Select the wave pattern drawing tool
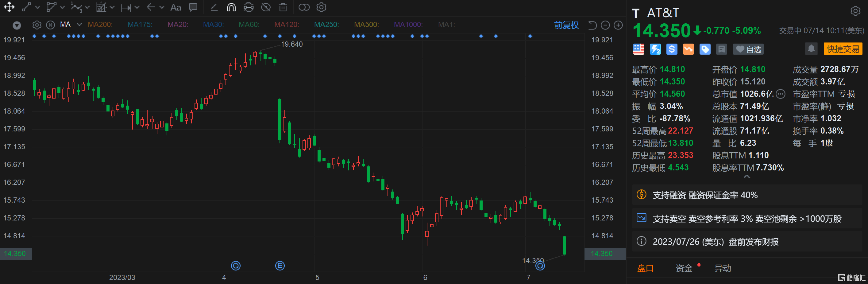Image resolution: width=868 pixels, height=284 pixels. (x=76, y=7)
